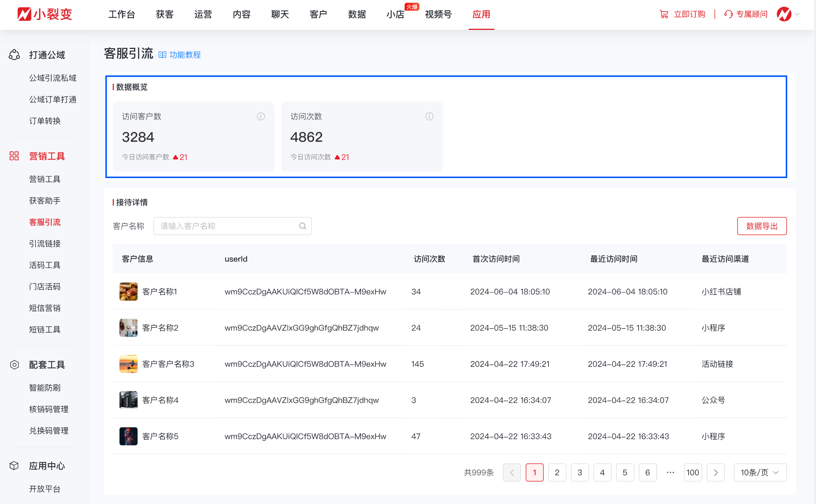This screenshot has height=504, width=816.
Task: Click the 小裂变 logo
Action: [44, 14]
